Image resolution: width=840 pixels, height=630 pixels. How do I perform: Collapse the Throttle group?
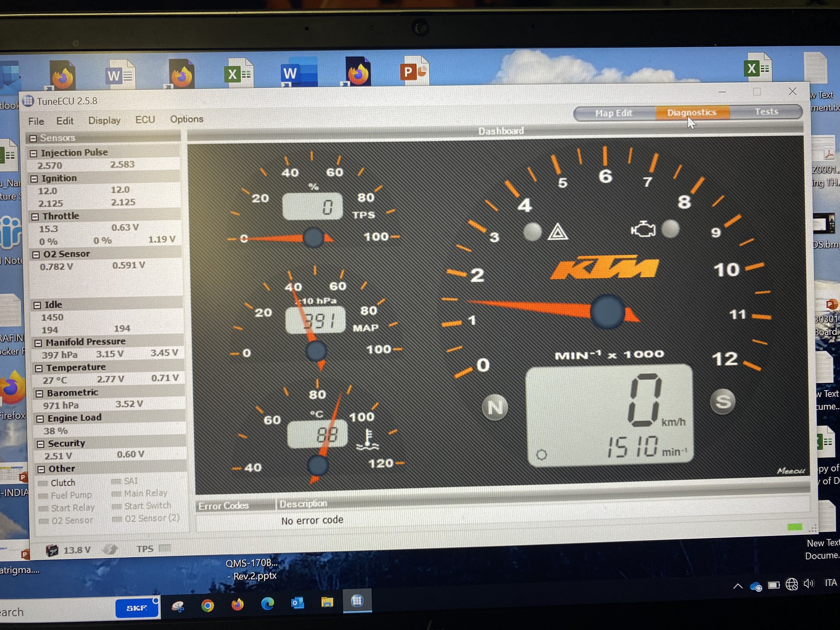[x=35, y=217]
